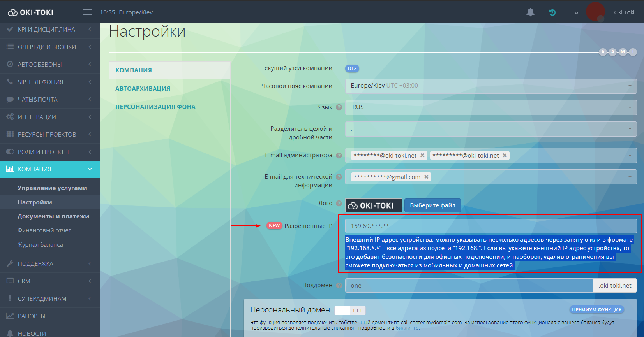Open the Часовой пояс компании dropdown
644x337 pixels.
click(491, 86)
